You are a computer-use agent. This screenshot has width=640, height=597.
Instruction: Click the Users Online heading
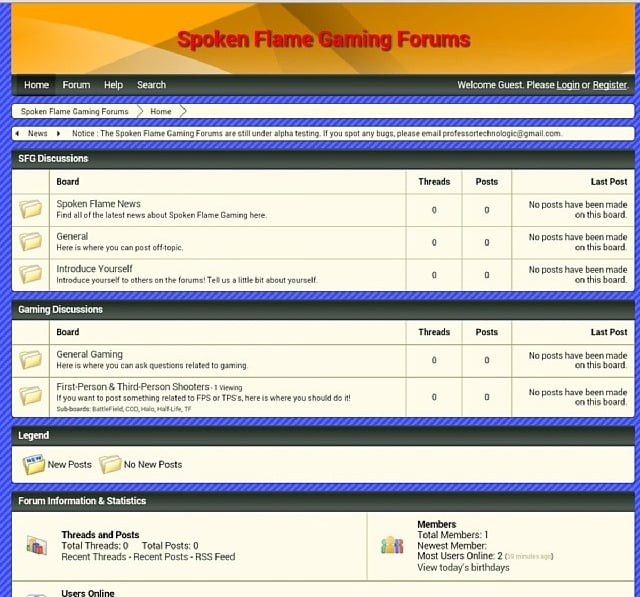pos(88,593)
